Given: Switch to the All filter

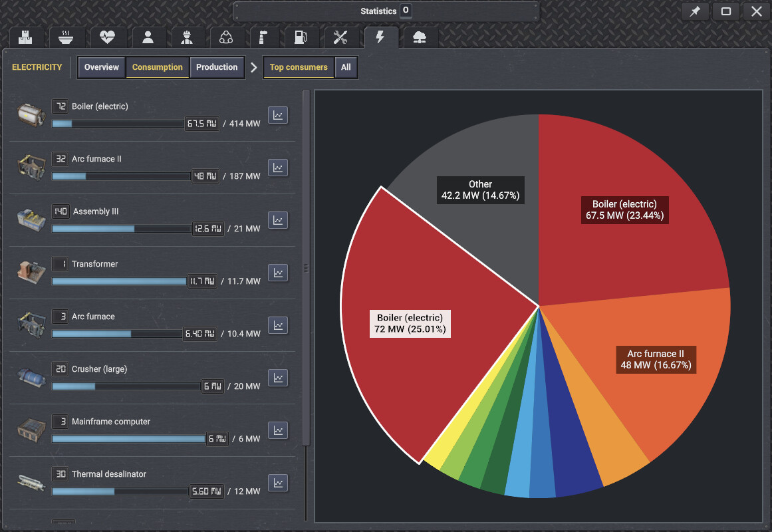Looking at the screenshot, I should pyautogui.click(x=346, y=67).
